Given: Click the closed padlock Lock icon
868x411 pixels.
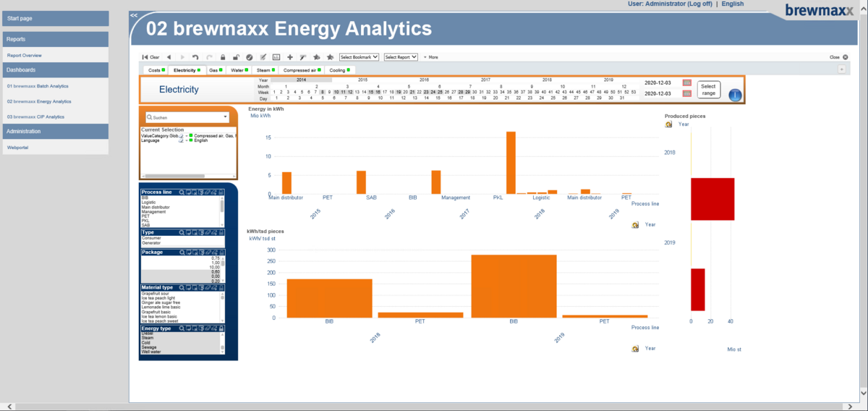Looking at the screenshot, I should [x=223, y=57].
